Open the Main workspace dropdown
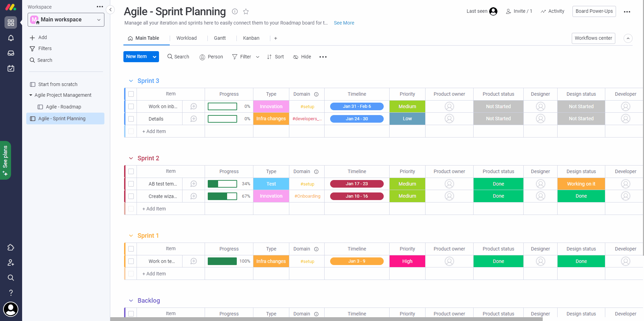 pyautogui.click(x=66, y=20)
